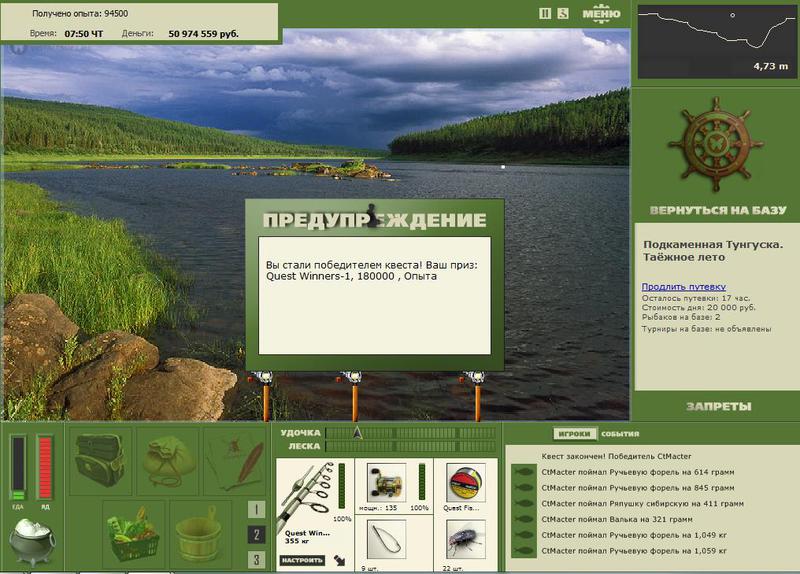Click the money value 50 974 559 руб.
This screenshot has width=800, height=574.
coord(204,34)
